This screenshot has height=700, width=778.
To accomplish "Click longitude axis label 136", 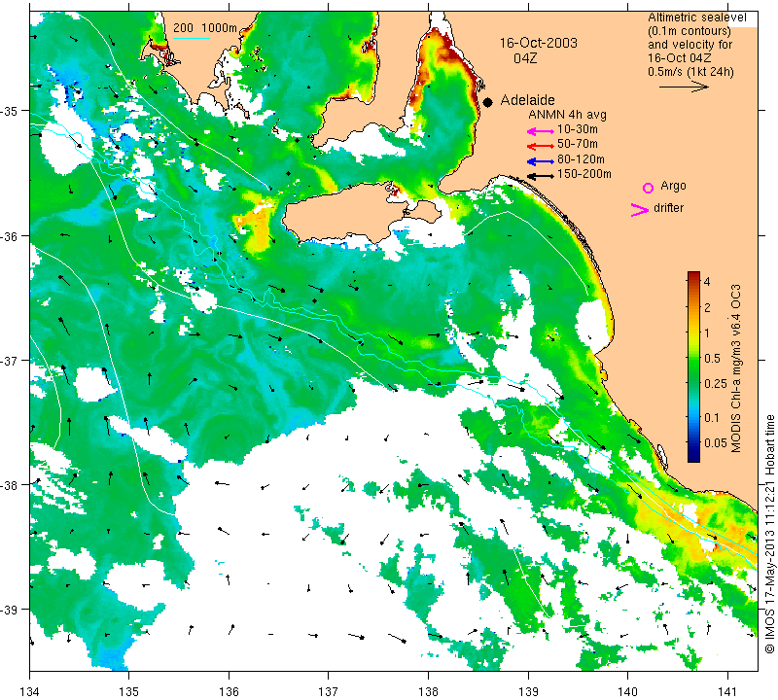I will [x=229, y=691].
